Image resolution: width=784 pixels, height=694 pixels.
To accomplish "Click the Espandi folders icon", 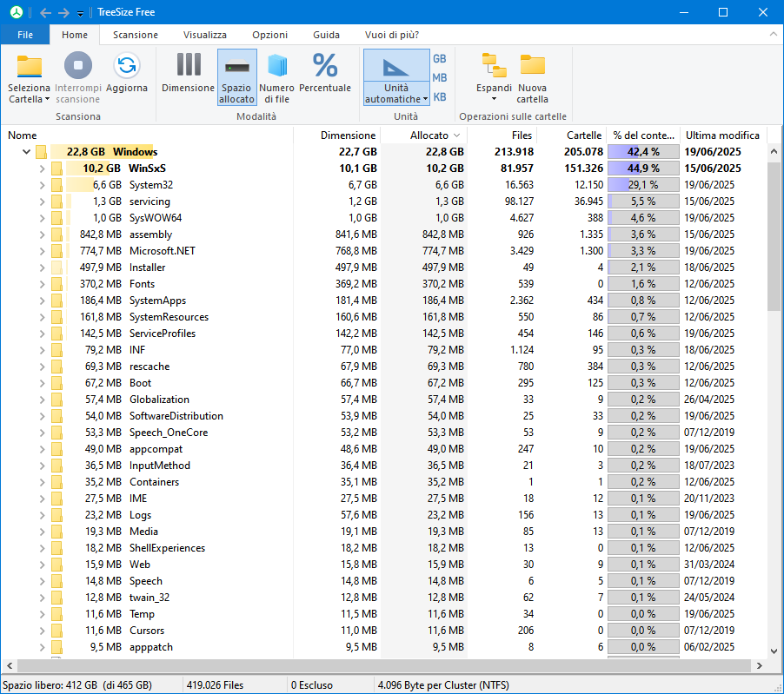I will click(x=494, y=65).
